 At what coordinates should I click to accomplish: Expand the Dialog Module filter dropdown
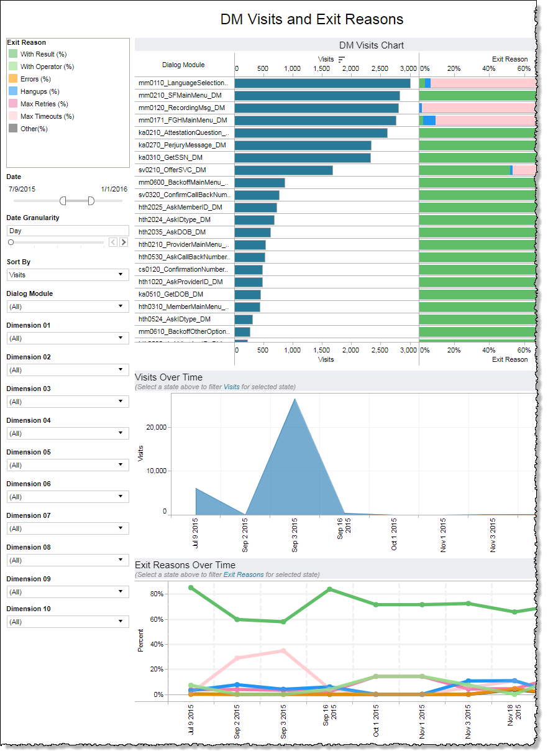[68, 307]
